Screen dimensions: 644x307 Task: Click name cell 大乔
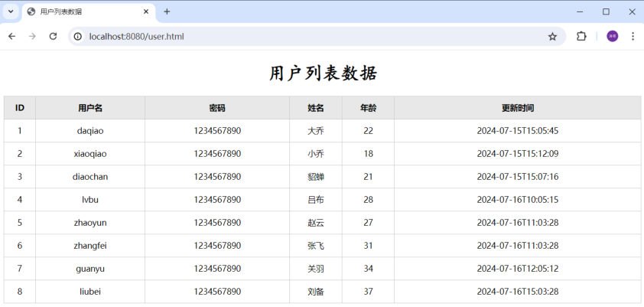[316, 131]
